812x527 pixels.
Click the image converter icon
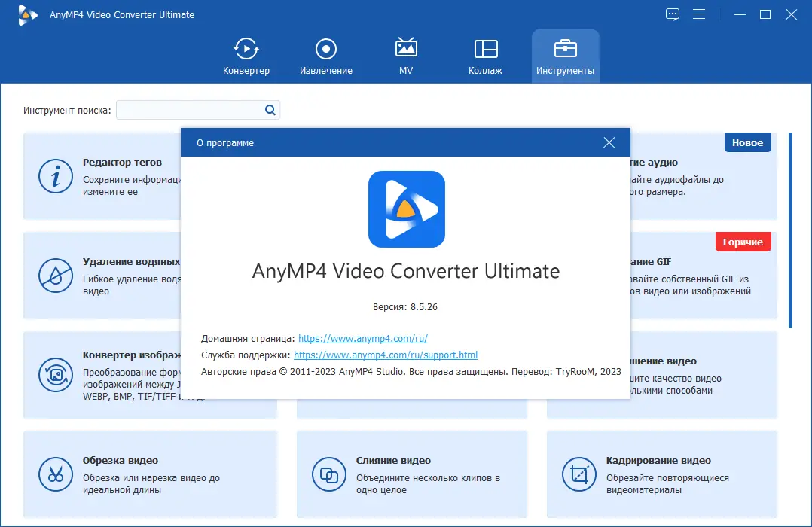pyautogui.click(x=56, y=375)
